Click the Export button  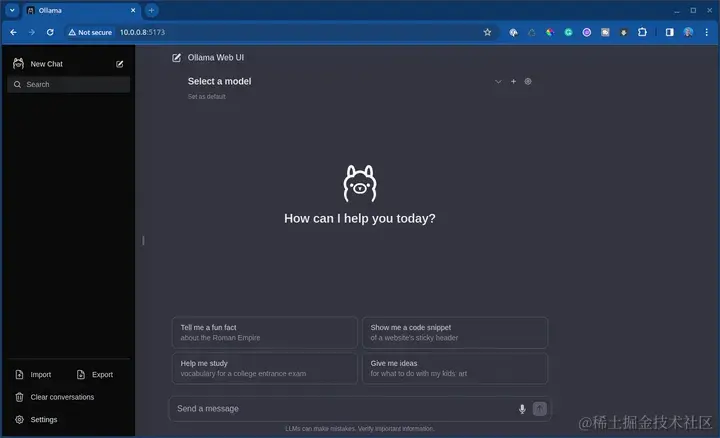click(95, 375)
